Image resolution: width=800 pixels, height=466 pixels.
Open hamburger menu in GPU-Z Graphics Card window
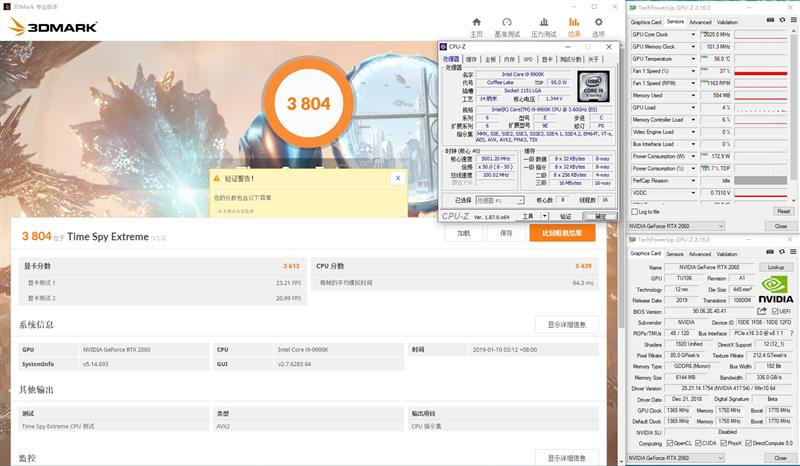click(793, 251)
